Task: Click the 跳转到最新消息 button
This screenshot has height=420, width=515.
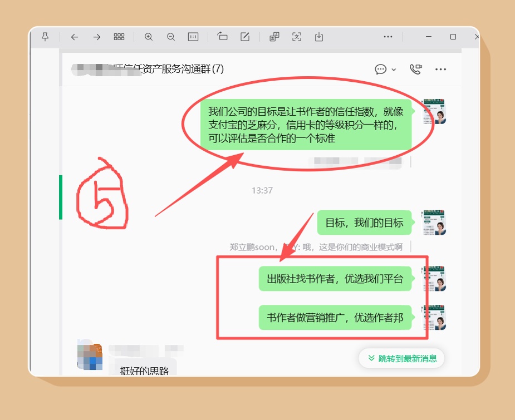Action: [401, 358]
